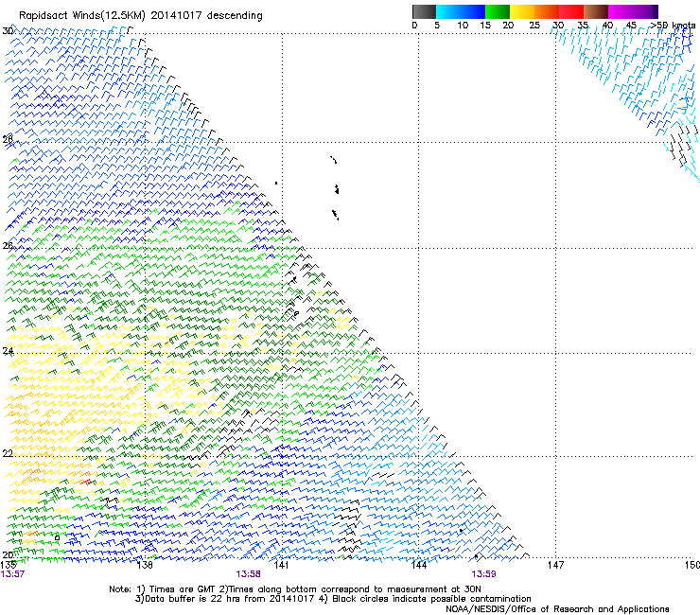The height and width of the screenshot is (615, 700).
Task: Click the NOAA/NESDIS/Office of Research credit line
Action: tap(557, 608)
